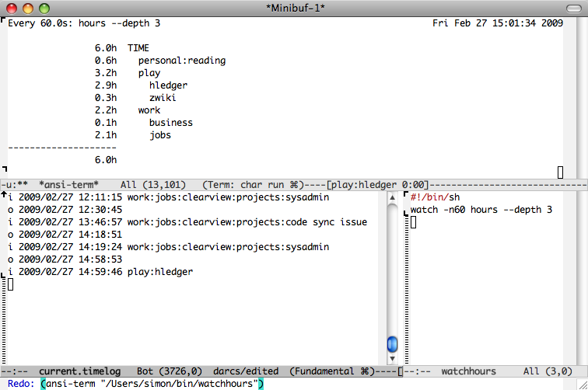Click the [play:hledger 0:00] clock indicator
The image size is (588, 390).
coord(376,184)
